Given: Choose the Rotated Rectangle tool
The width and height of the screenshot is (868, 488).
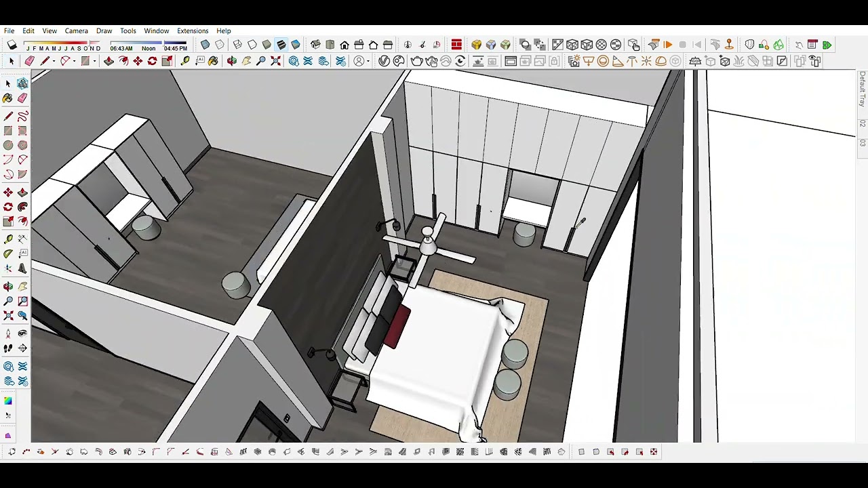Looking at the screenshot, I should [22, 129].
